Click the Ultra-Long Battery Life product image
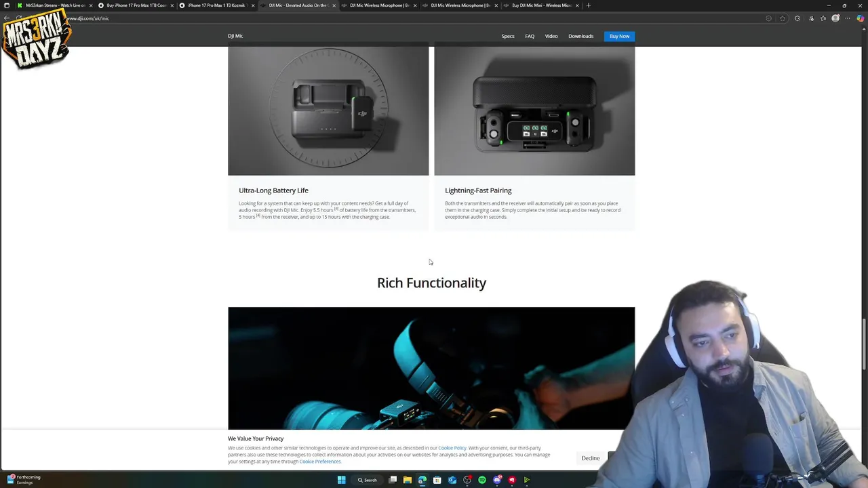The image size is (868, 488). coord(328,110)
